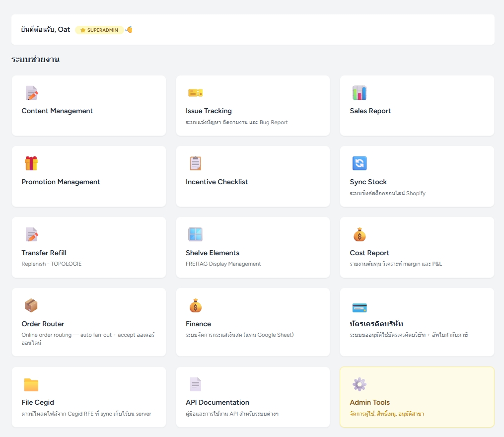Click 'Replenish - TOPOLOGIE' subtitle
The image size is (504, 437).
pos(52,264)
